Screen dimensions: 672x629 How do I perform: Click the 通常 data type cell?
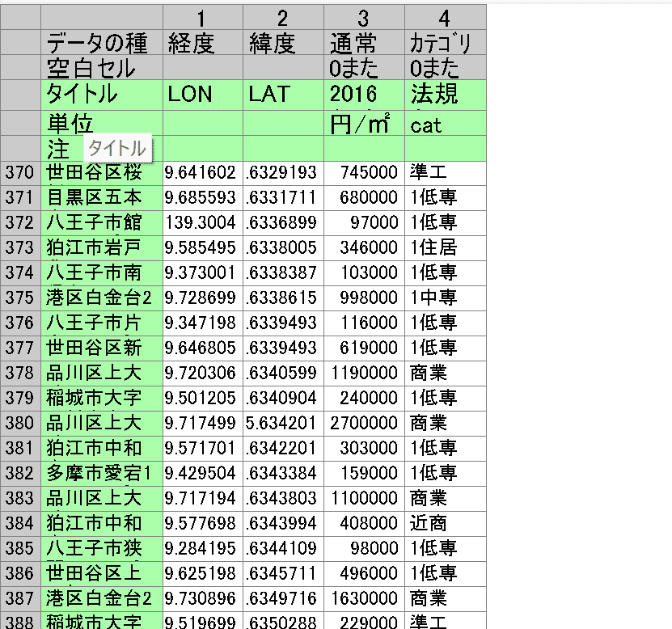click(x=364, y=42)
